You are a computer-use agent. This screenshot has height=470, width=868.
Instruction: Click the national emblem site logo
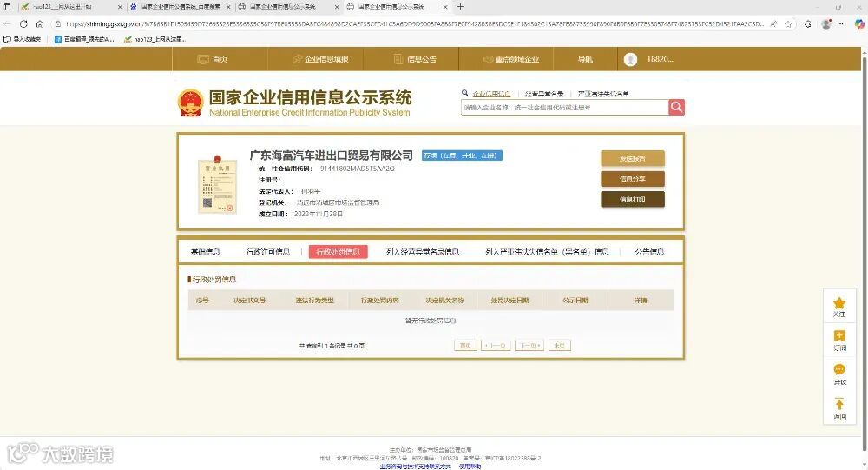tap(190, 103)
